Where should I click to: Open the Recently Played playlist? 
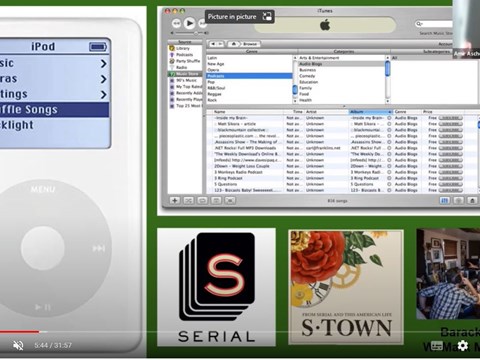185,99
